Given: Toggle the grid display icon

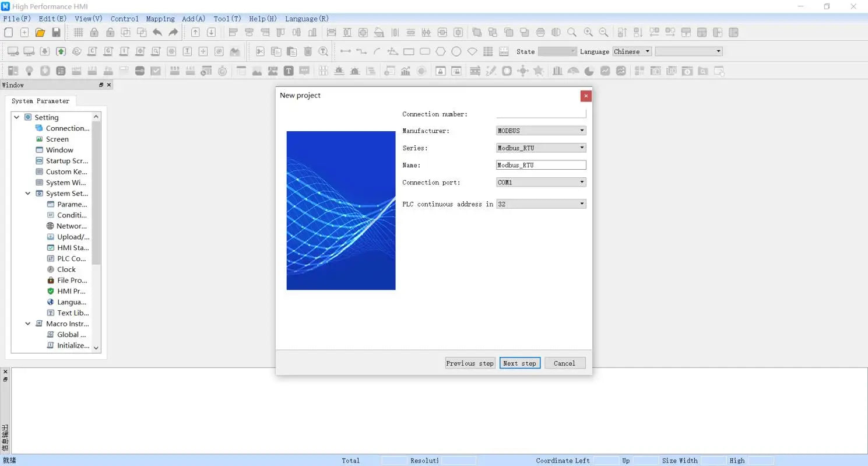Looking at the screenshot, I should coord(78,33).
